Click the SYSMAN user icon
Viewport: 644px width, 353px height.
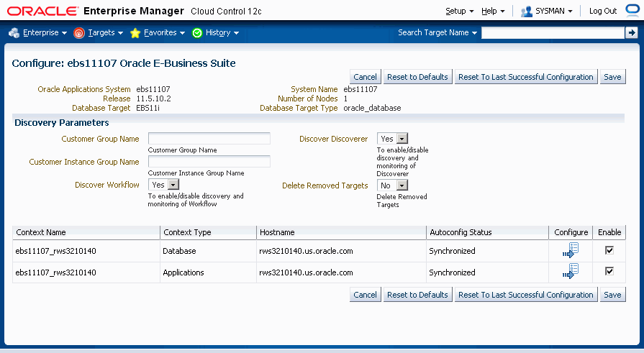click(526, 12)
